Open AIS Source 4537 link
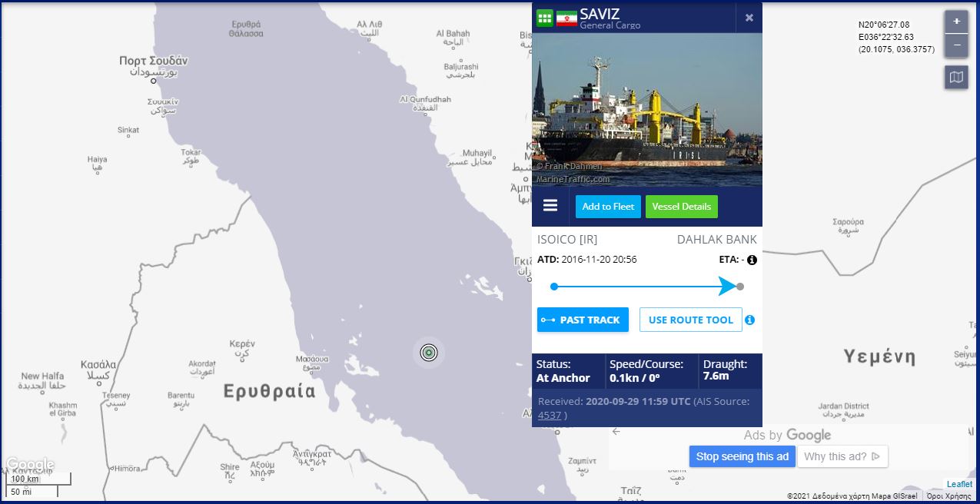Viewport: 980px width, 504px height. [549, 416]
